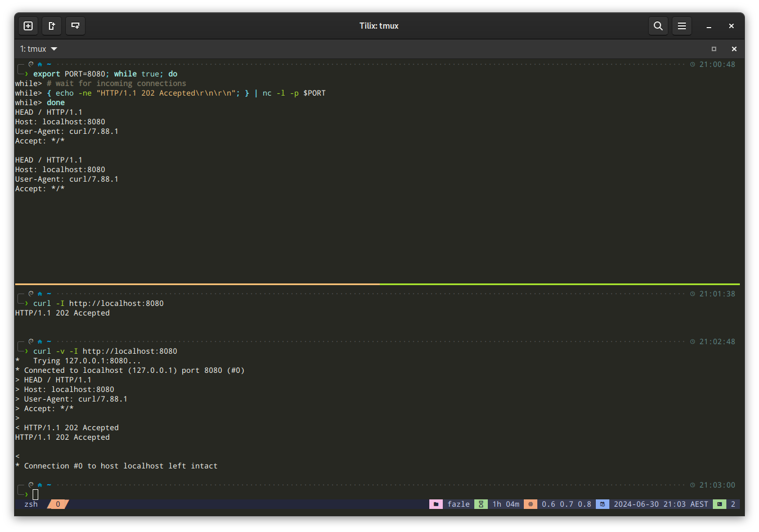Click the '< HTTP/1.1 202 Accepted' response line
Viewport: 759px width, 532px height.
pyautogui.click(x=67, y=427)
